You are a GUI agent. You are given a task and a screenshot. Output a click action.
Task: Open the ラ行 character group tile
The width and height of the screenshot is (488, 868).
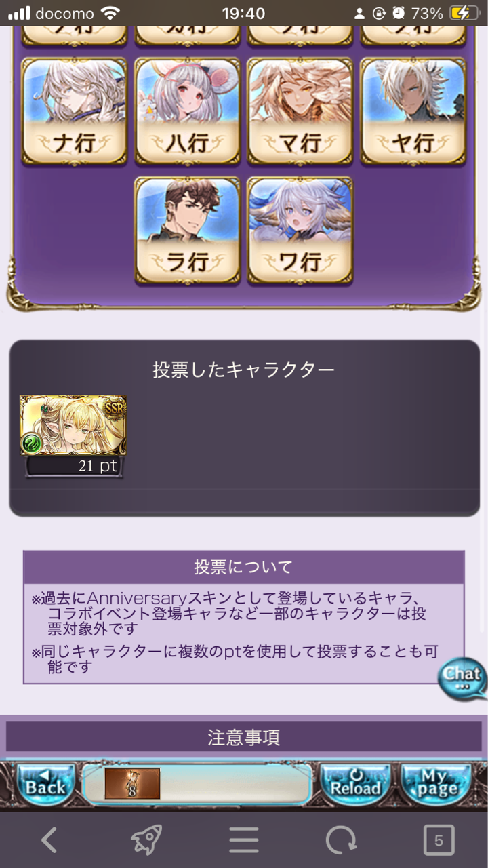(187, 230)
